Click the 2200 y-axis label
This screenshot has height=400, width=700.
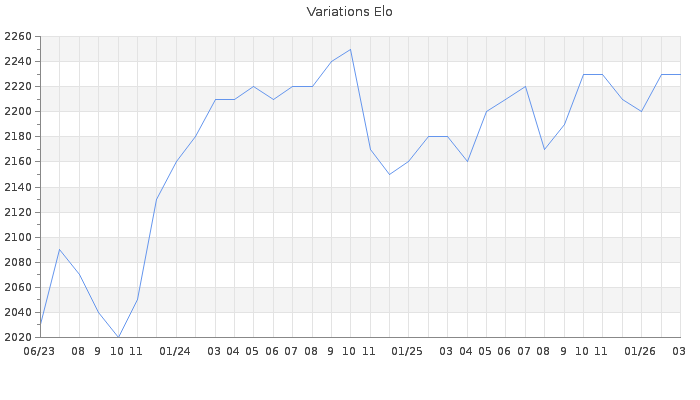pos(18,112)
